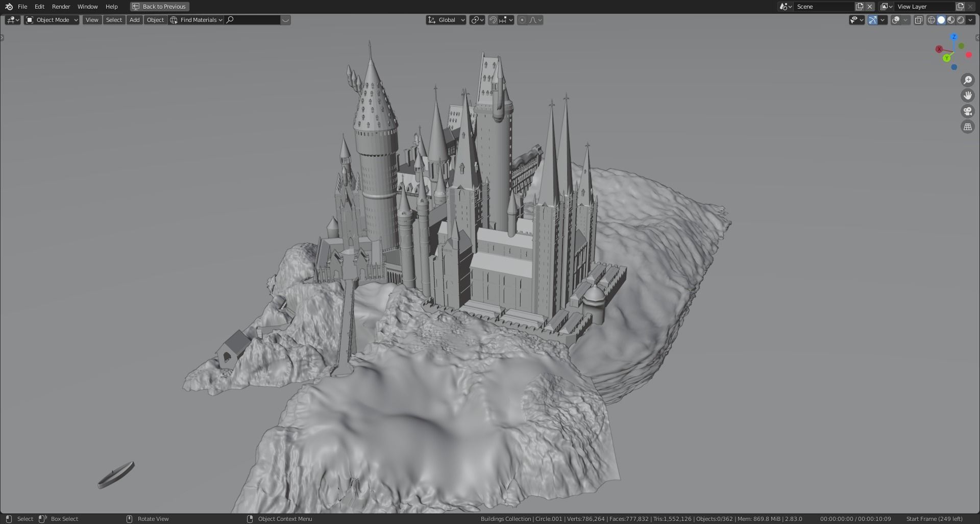Open the Help menu

pyautogui.click(x=111, y=7)
